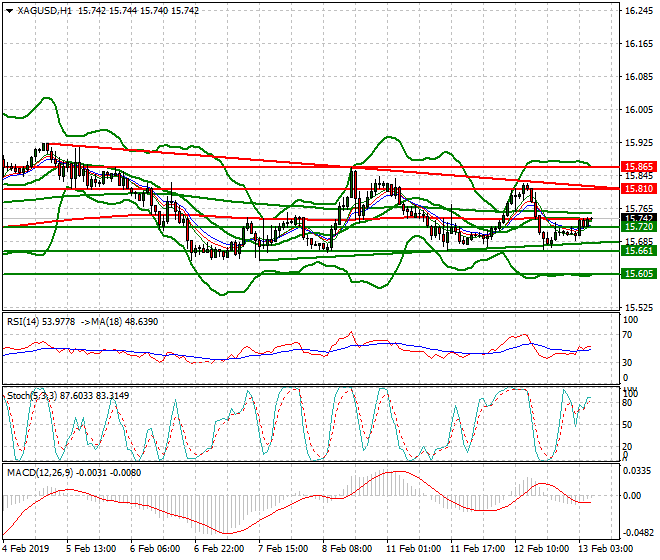Screen dimensions: 660x560
Task: Click the green 15.720 support price label
Action: pyautogui.click(x=639, y=227)
